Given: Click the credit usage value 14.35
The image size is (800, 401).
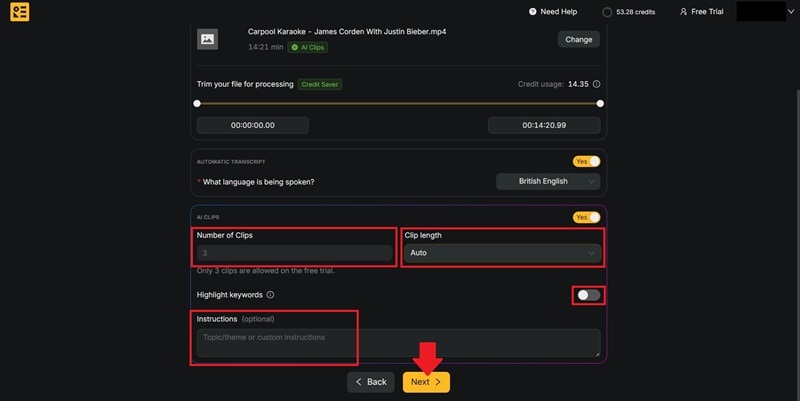Looking at the screenshot, I should [x=578, y=84].
